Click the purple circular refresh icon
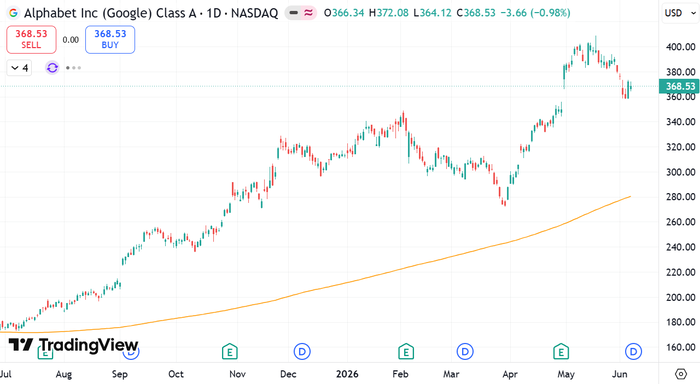This screenshot has height=384, width=700. coord(52,68)
